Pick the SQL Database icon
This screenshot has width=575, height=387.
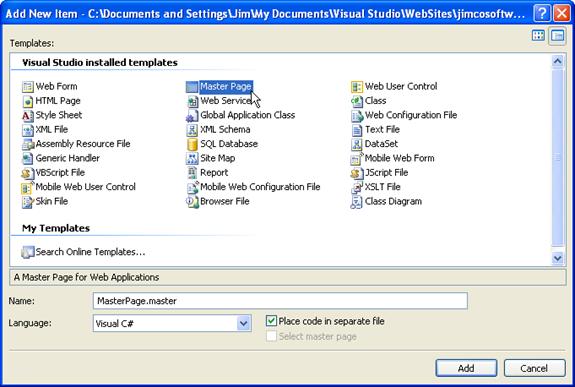pyautogui.click(x=192, y=144)
